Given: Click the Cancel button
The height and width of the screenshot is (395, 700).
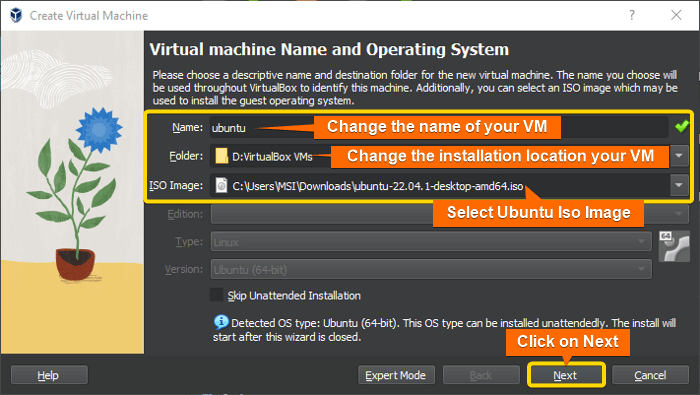Looking at the screenshot, I should pos(650,375).
